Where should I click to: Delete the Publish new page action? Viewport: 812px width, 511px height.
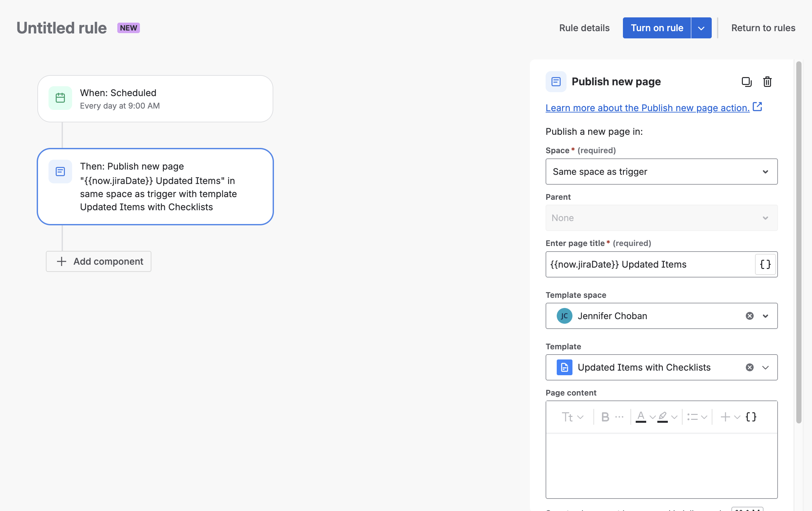[x=767, y=82]
